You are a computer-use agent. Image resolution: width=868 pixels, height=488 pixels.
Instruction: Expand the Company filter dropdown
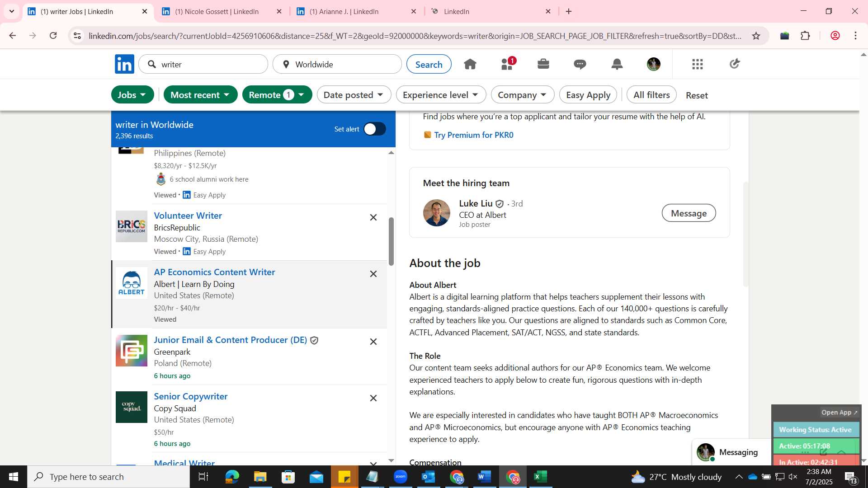point(523,95)
